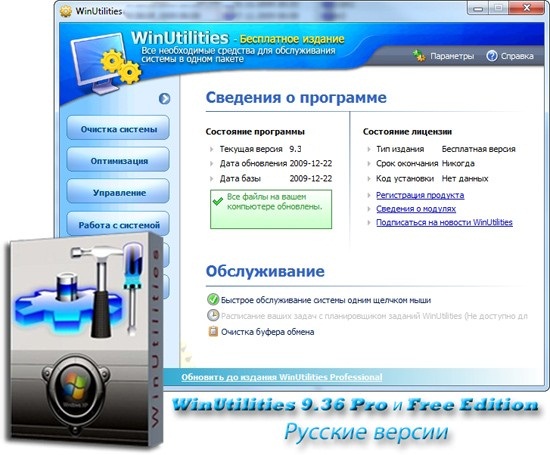Image resolution: width=550 pixels, height=455 pixels.
Task: Click Сведения о программе title
Action: tap(296, 98)
